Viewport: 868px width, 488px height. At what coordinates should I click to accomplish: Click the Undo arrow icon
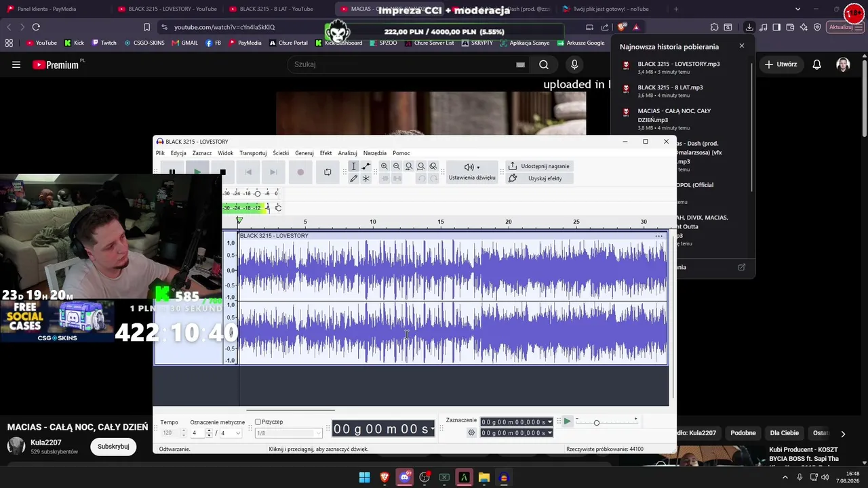421,178
